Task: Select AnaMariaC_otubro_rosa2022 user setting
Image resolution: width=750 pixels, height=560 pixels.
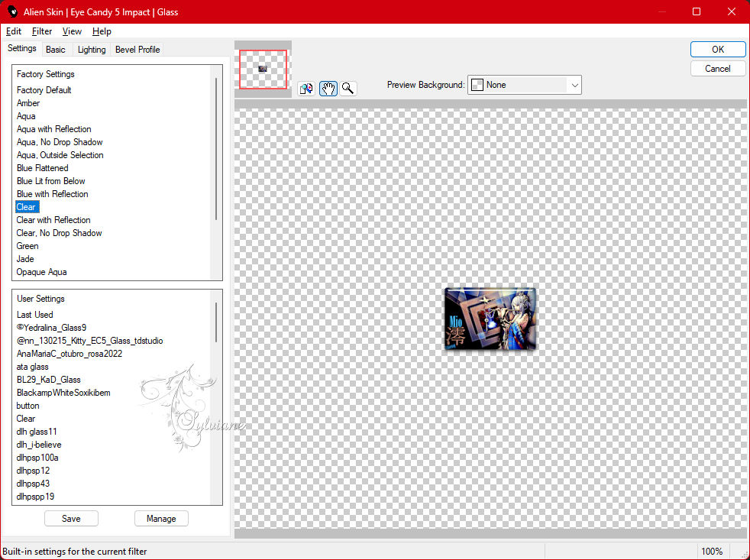Action: 69,353
